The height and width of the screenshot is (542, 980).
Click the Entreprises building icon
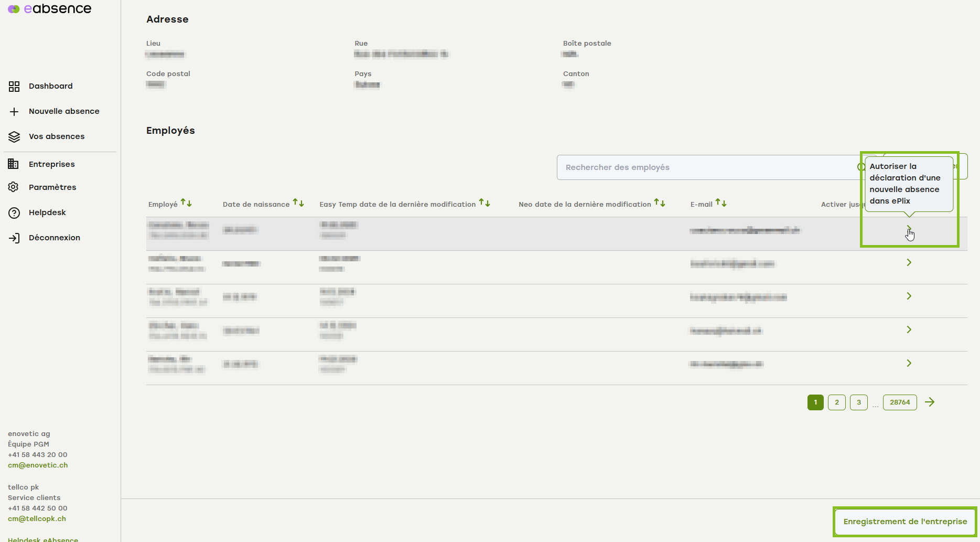pos(14,164)
